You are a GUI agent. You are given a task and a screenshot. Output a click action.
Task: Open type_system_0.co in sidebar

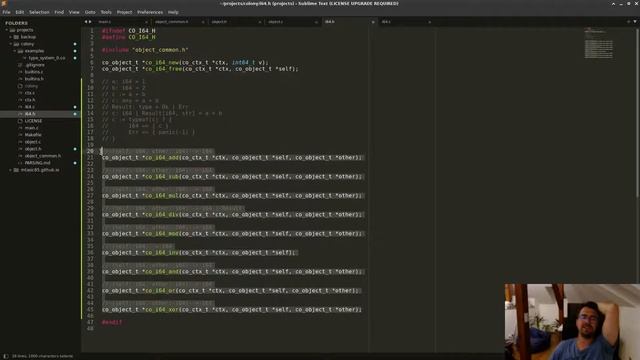click(47, 58)
